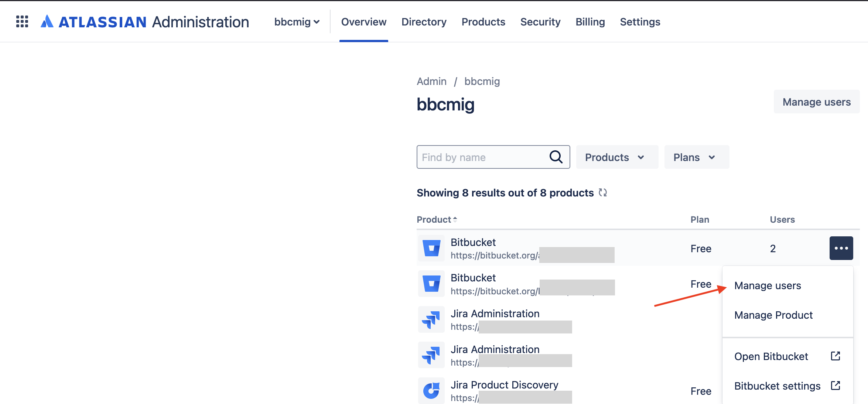Go to the Security tab
Image resolution: width=868 pixels, height=404 pixels.
[540, 22]
